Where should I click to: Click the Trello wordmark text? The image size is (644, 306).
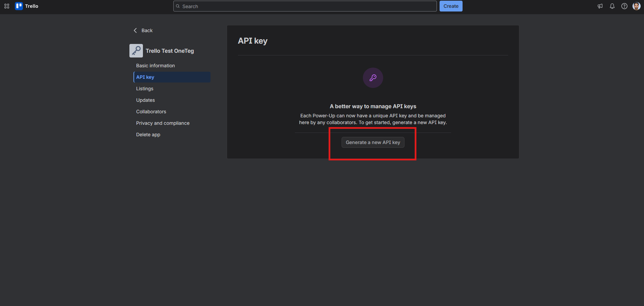(x=32, y=6)
